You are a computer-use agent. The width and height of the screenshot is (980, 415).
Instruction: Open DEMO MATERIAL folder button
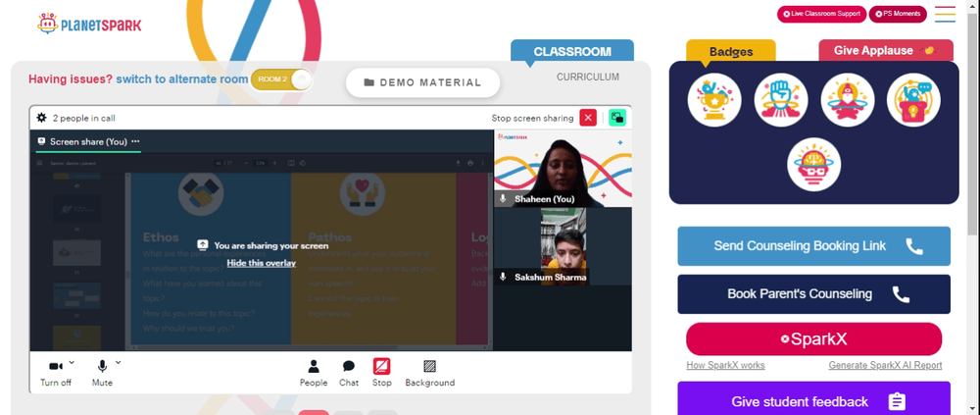point(423,82)
